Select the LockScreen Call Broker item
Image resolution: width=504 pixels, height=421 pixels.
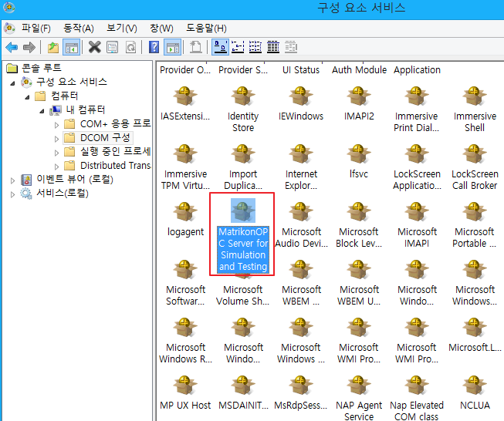[x=475, y=167]
